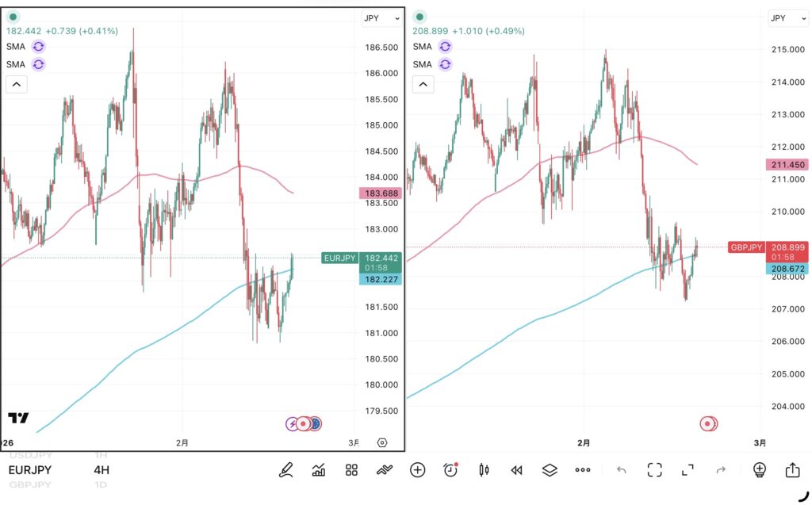
Task: Select the drawing pen tool
Action: [x=285, y=470]
